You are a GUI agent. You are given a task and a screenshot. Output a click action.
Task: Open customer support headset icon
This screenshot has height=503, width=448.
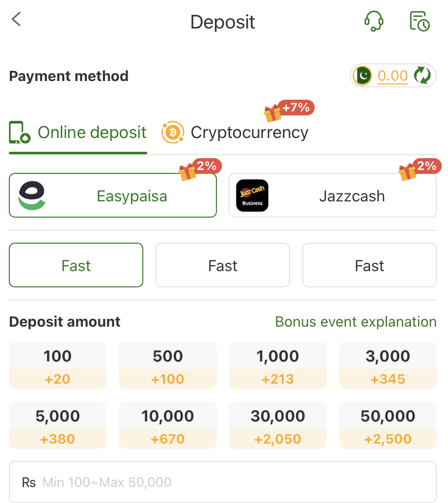[373, 22]
